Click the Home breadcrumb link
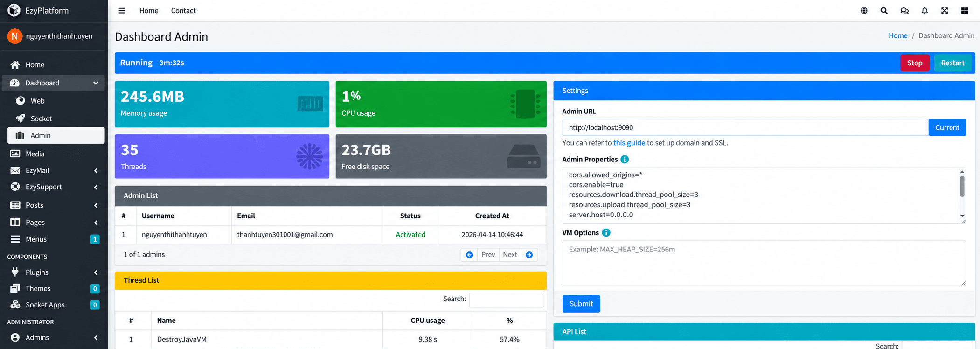Viewport: 980px width, 349px height. 898,35
